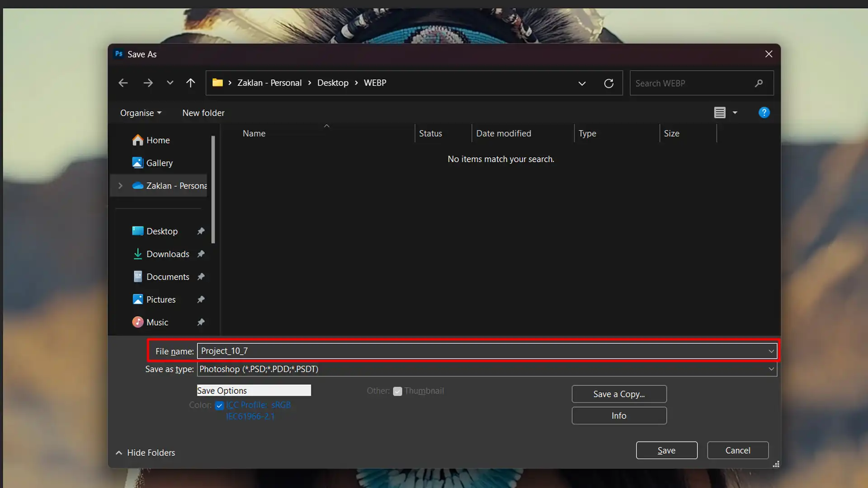Click the Home location in sidebar
Viewport: 868px width, 488px height.
[157, 140]
